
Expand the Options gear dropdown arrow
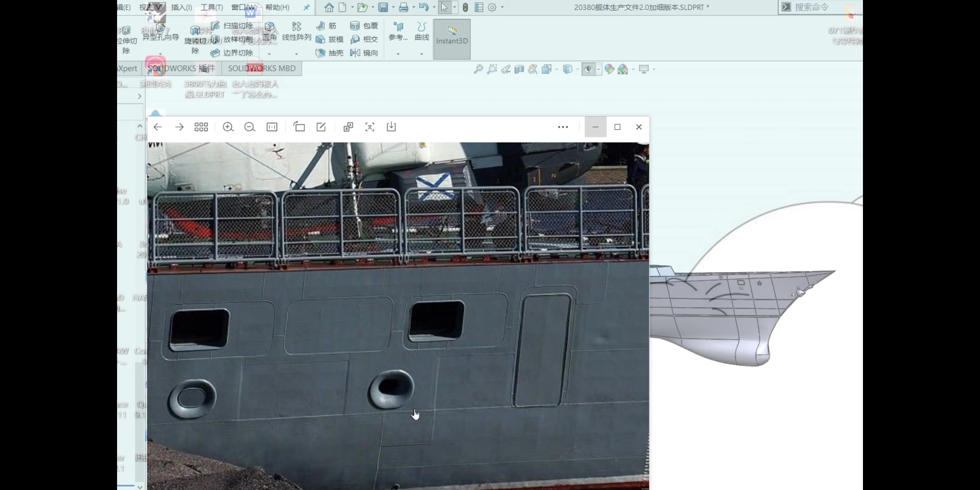pos(502,7)
